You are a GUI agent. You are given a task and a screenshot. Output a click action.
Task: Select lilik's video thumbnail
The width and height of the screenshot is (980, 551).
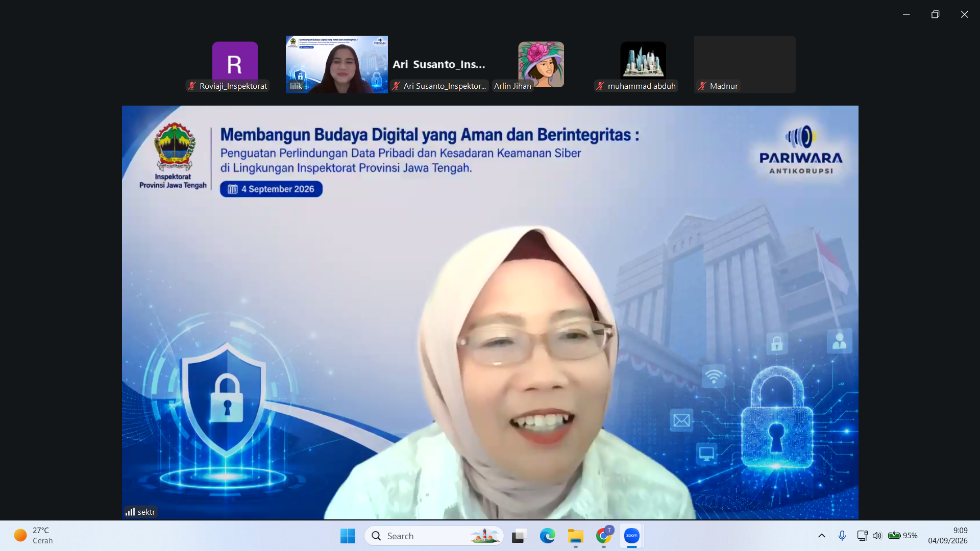pyautogui.click(x=337, y=64)
